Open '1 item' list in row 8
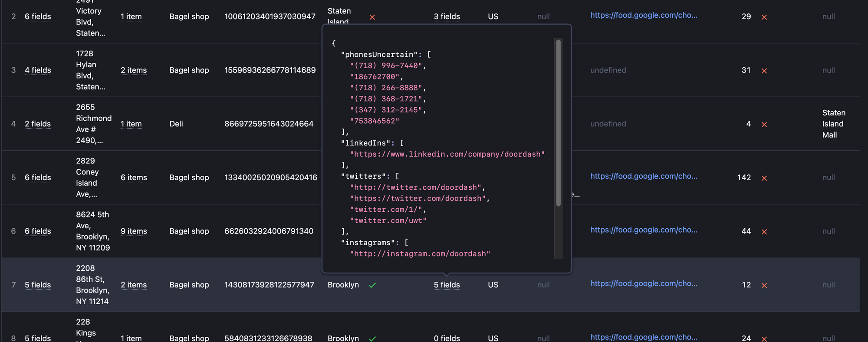868x342 pixels. click(131, 338)
